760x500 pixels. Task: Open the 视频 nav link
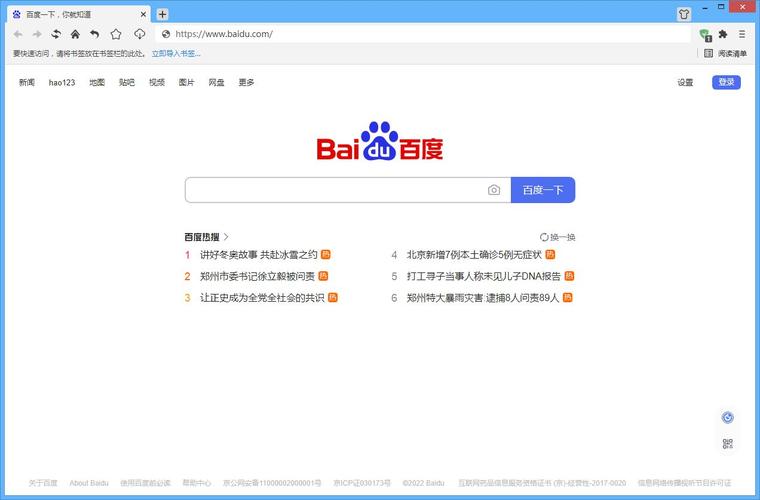coord(157,82)
